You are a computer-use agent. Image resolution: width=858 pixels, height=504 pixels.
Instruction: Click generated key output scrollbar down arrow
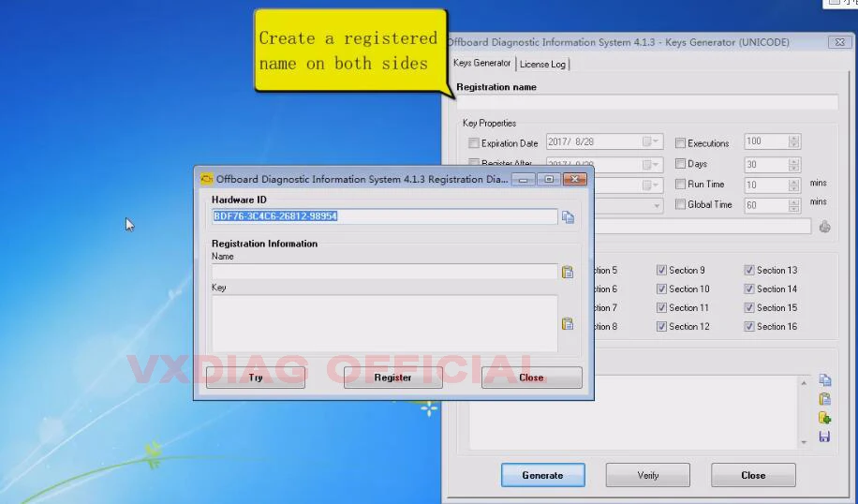[804, 442]
